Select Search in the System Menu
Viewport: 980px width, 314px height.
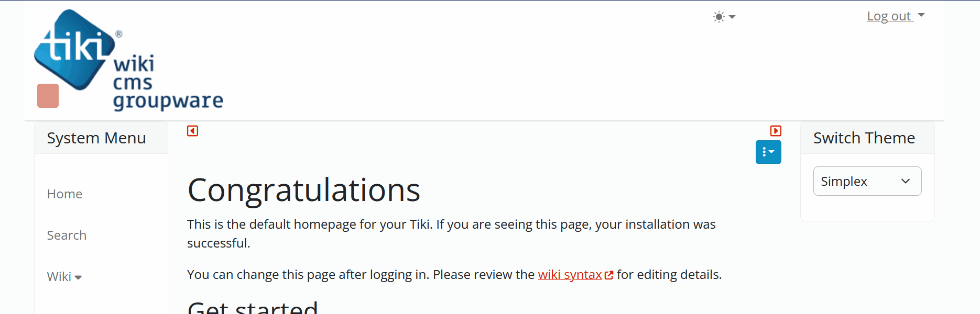[67, 235]
